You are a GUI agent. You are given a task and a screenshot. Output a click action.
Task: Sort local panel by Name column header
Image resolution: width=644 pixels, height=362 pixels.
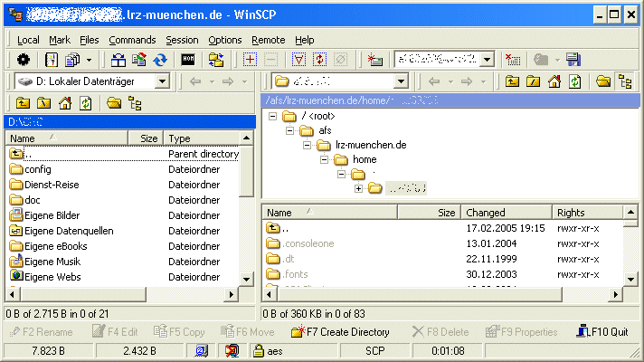point(67,138)
